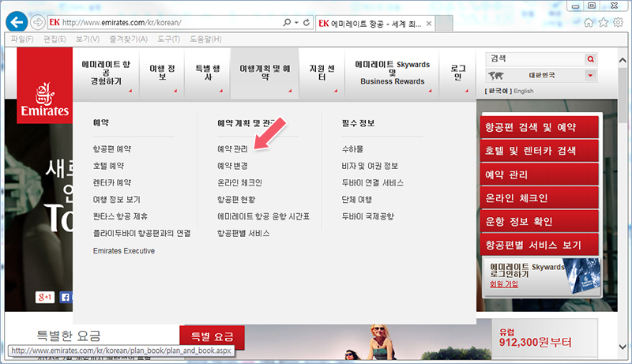Click the favorites star icon
Viewport: 632px width, 364px height.
click(606, 22)
